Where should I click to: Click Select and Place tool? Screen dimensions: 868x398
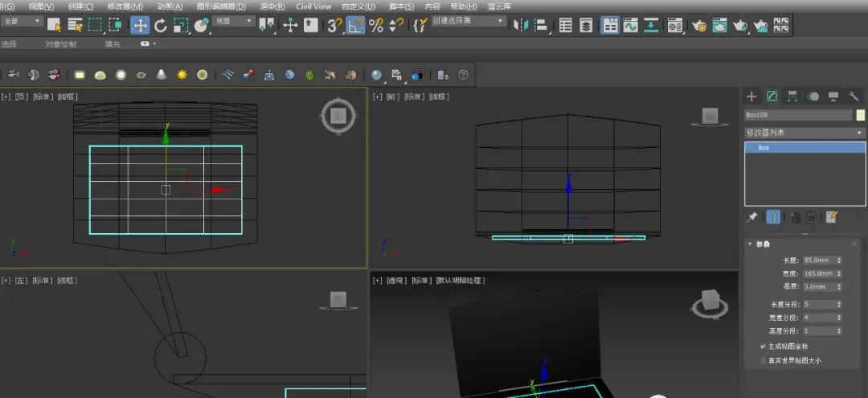point(202,25)
